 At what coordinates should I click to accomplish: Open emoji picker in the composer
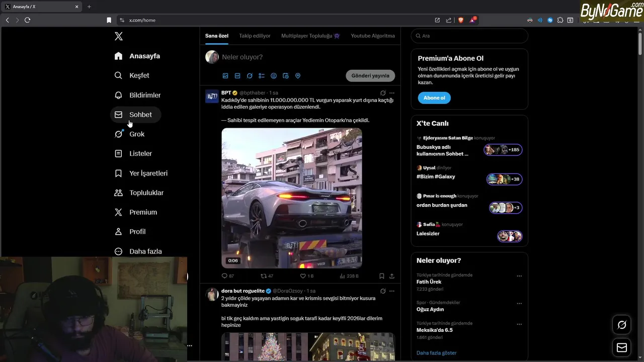[274, 76]
